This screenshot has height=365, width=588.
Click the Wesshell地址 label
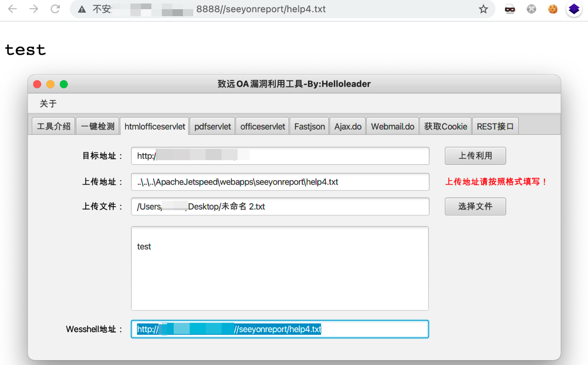pos(94,329)
